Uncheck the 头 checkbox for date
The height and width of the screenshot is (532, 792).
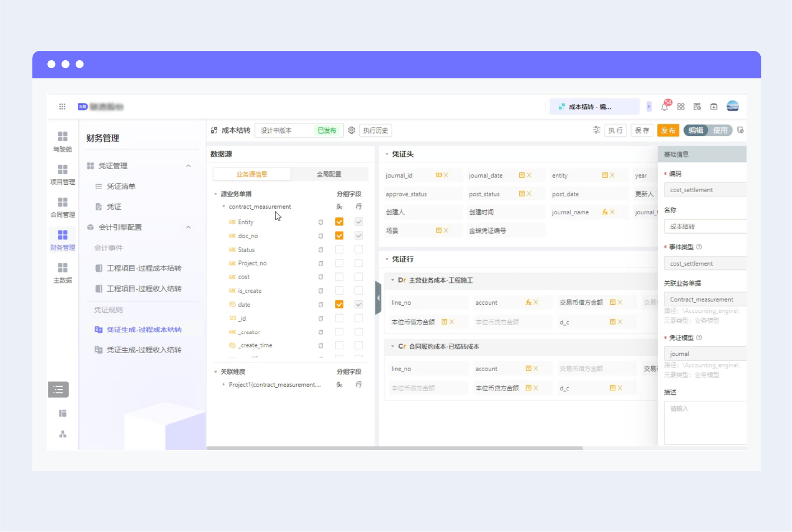[x=339, y=304]
